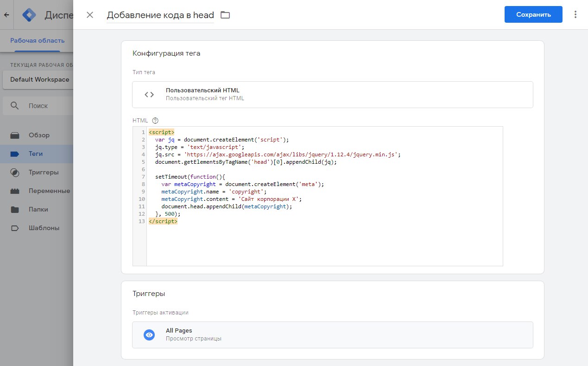Click the Папки folder icon in sidebar

[x=15, y=210]
